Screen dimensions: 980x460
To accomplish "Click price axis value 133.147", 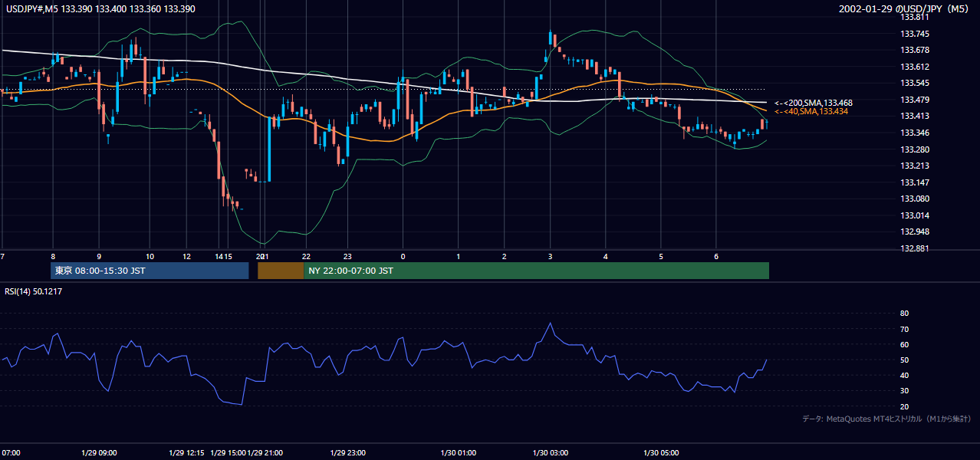I will click(914, 182).
